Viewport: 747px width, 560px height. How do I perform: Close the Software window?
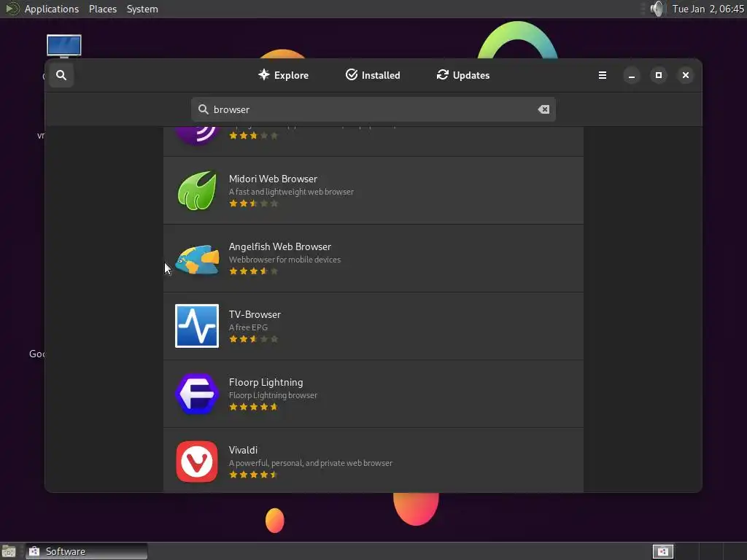686,75
